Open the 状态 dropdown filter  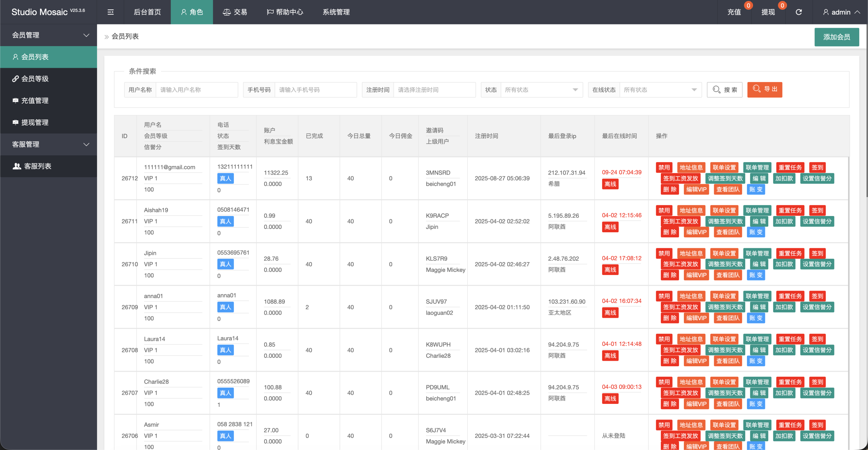(541, 90)
